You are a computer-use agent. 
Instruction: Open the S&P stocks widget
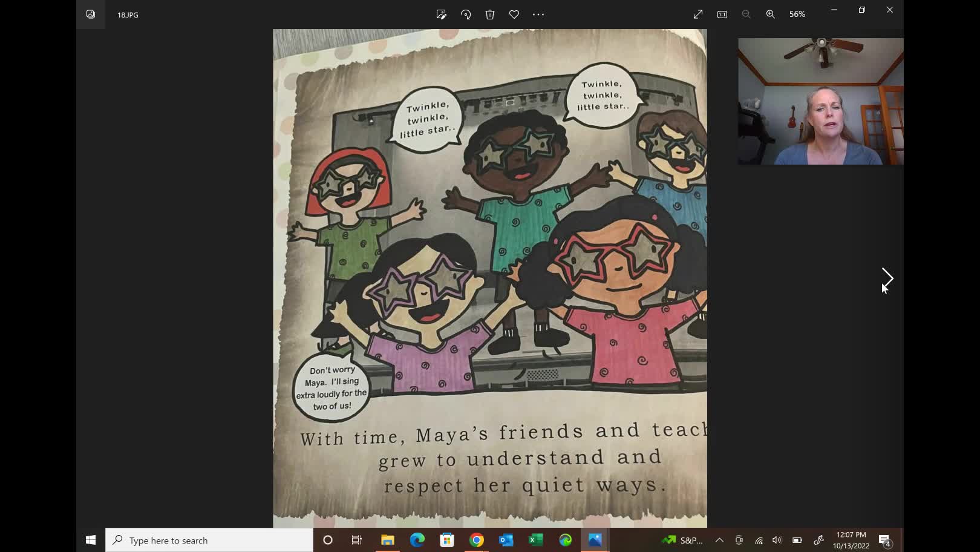tap(682, 540)
